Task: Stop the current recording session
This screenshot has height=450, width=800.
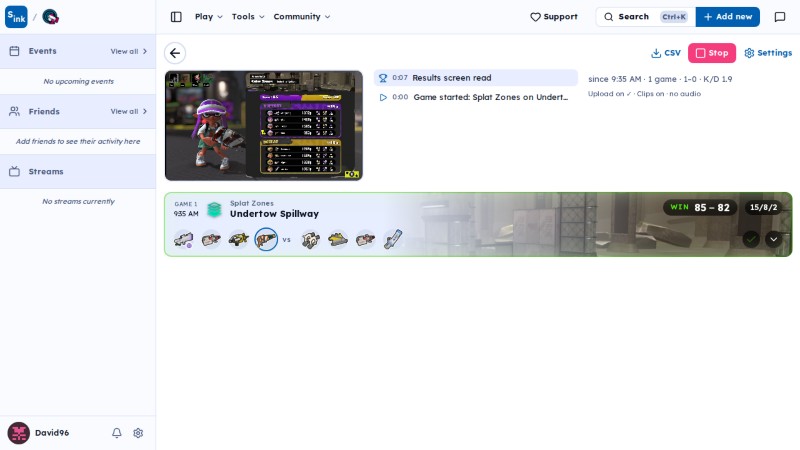Action: tap(712, 53)
